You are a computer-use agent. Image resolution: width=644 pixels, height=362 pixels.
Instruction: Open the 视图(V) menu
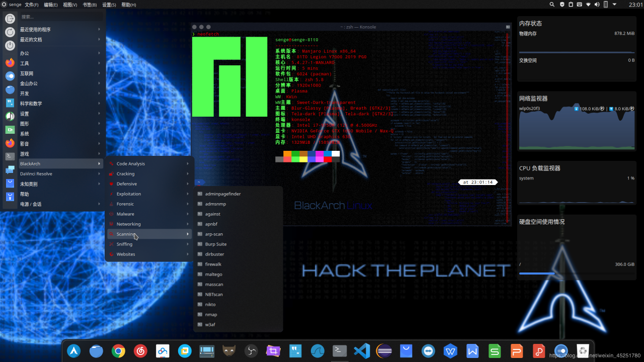pyautogui.click(x=70, y=5)
